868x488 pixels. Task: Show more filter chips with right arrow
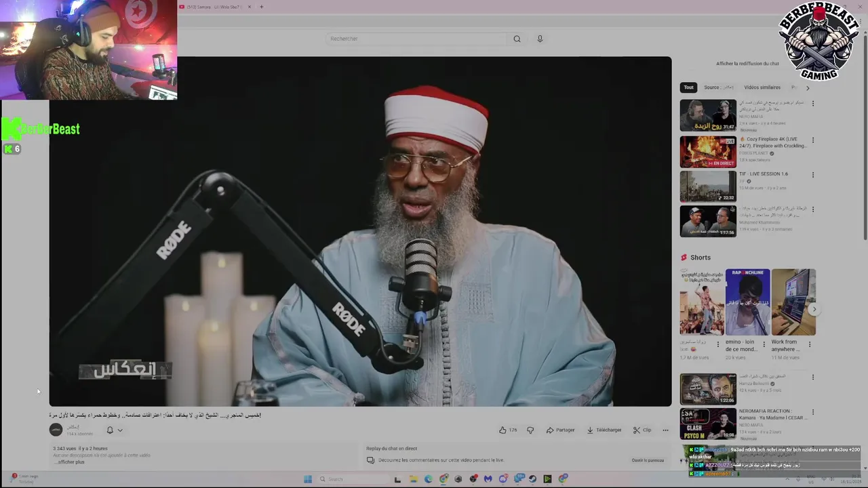click(x=807, y=87)
